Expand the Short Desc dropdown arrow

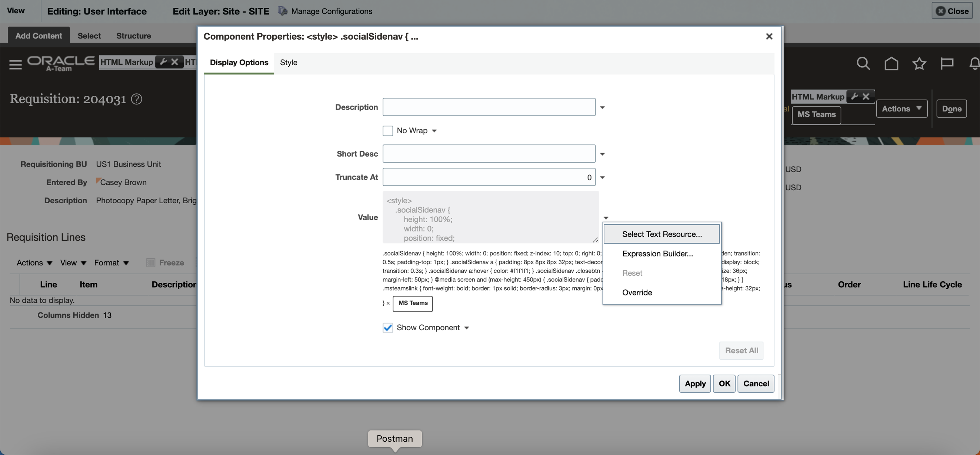pyautogui.click(x=602, y=154)
